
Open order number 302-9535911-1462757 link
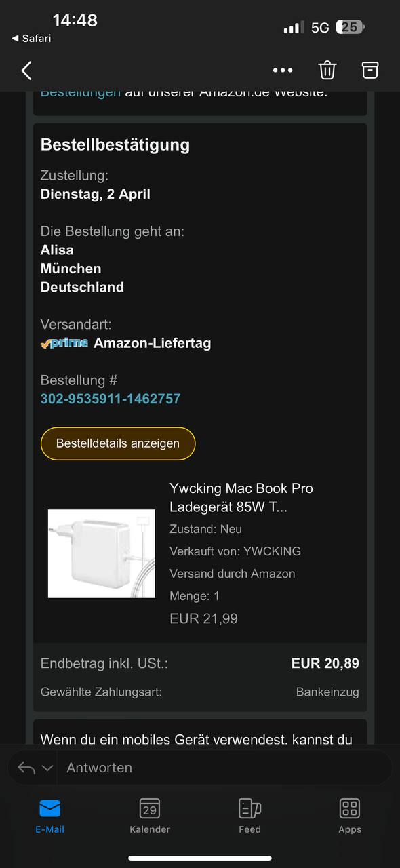pyautogui.click(x=111, y=399)
